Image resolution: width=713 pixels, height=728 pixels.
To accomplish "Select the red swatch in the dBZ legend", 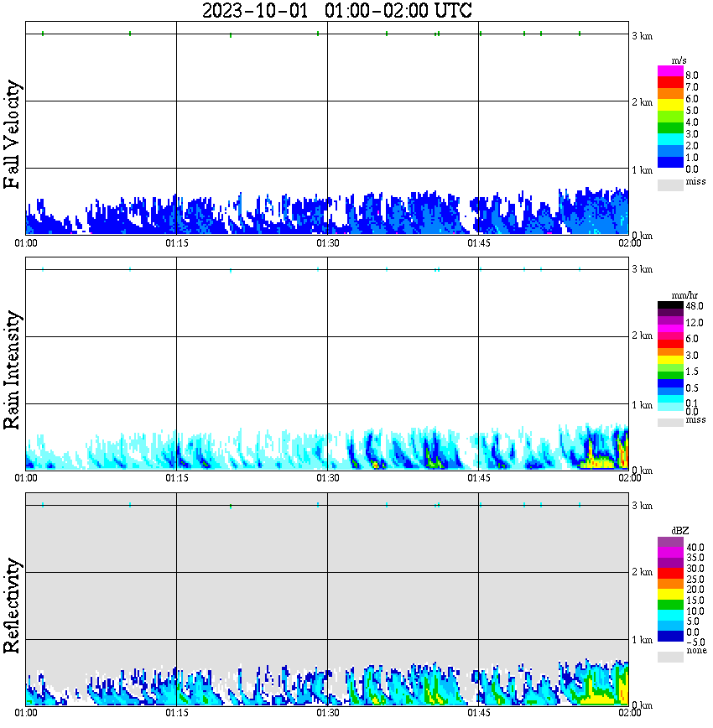I will 670,573.
